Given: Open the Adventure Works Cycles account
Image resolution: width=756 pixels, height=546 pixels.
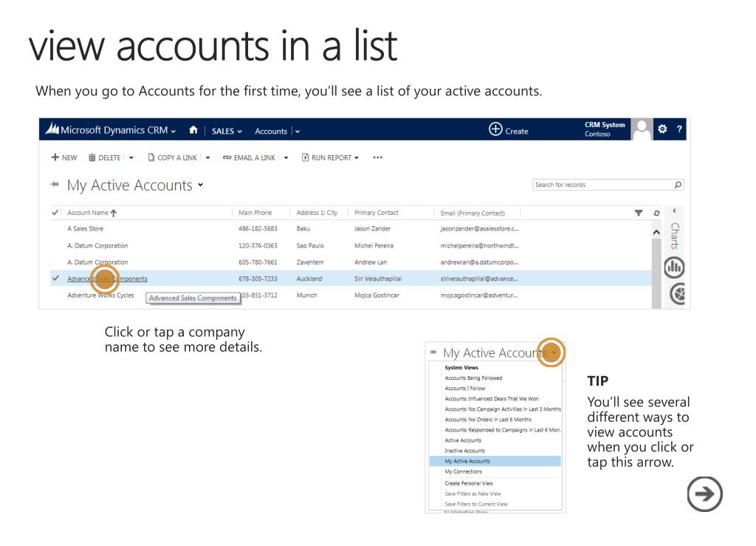Looking at the screenshot, I should (100, 296).
